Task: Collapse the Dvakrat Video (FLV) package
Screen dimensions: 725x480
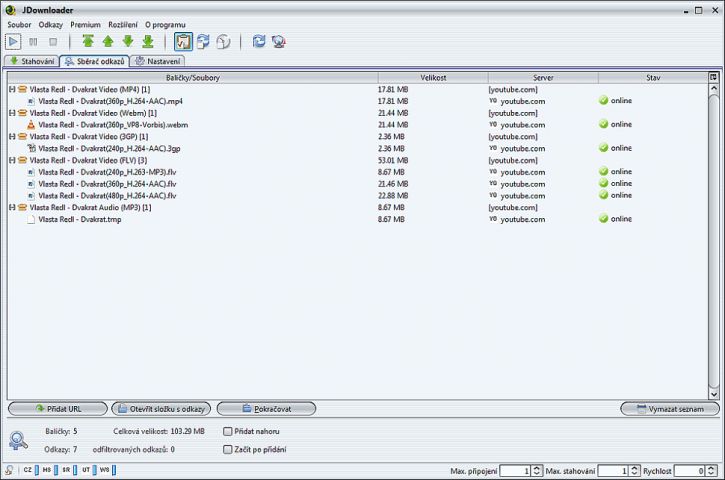Action: click(12, 160)
